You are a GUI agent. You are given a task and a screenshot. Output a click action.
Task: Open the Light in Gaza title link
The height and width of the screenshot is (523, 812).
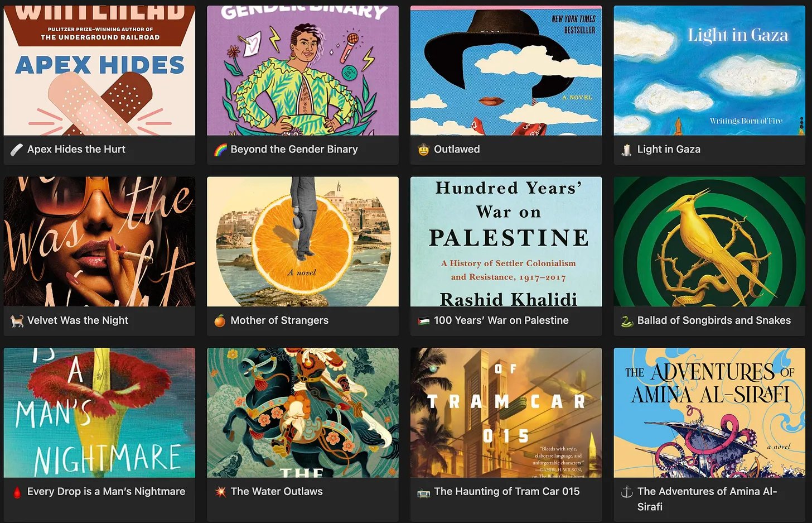[x=669, y=150]
